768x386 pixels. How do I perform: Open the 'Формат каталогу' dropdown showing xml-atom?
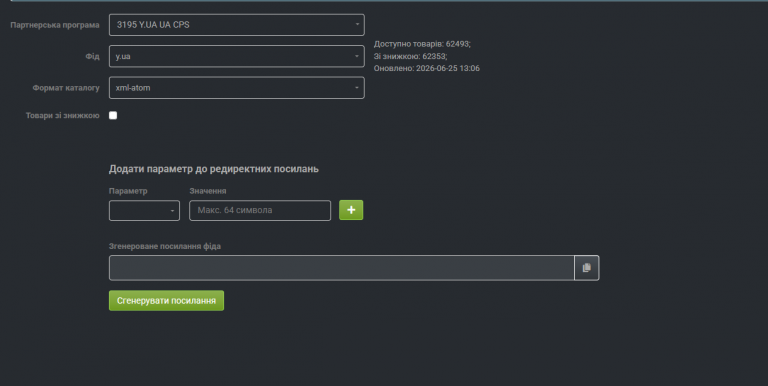click(237, 88)
